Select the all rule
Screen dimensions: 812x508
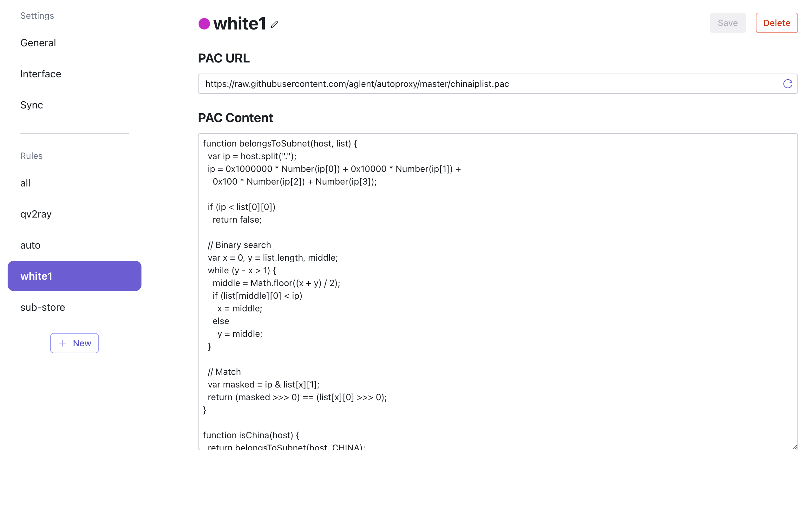[x=25, y=183]
